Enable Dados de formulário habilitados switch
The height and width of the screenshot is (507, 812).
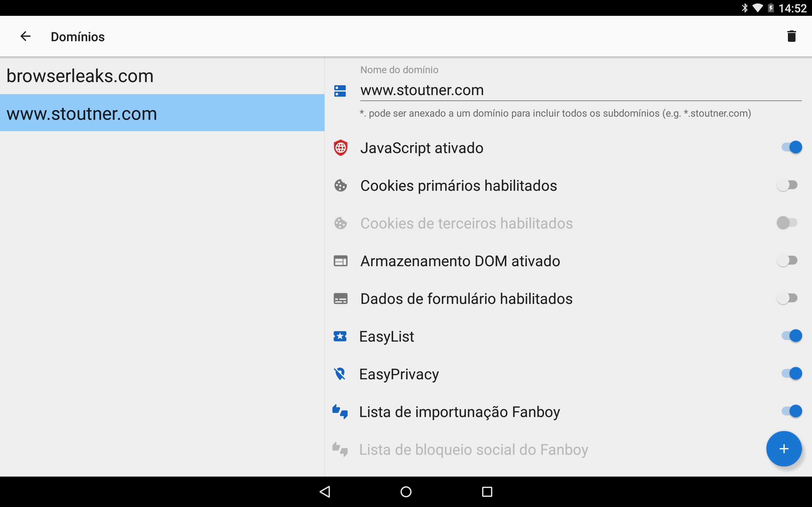(787, 298)
